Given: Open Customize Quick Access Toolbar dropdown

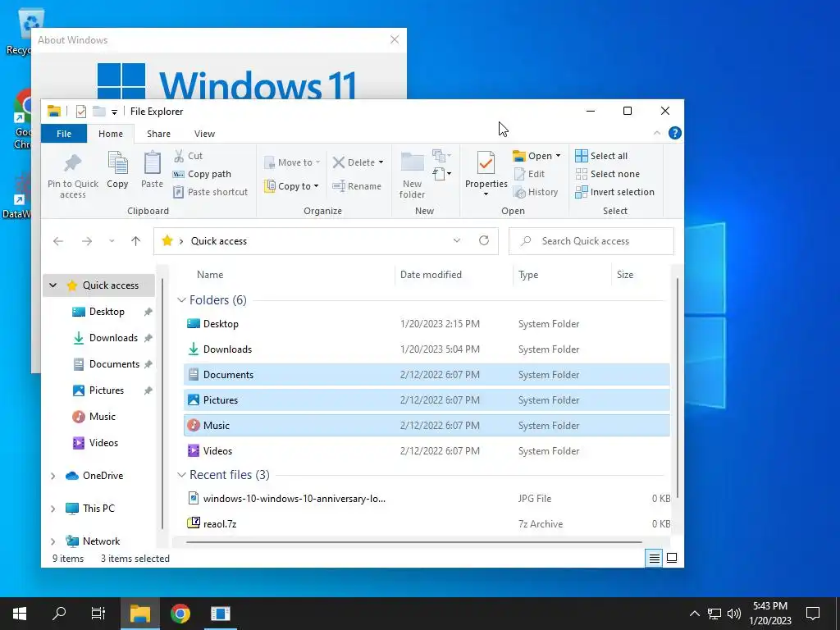Looking at the screenshot, I should tap(114, 112).
